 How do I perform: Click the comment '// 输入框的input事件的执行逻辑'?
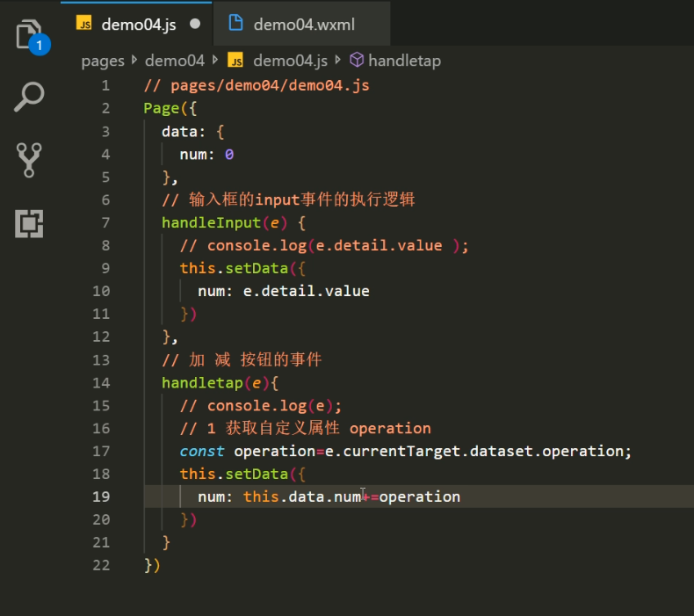[288, 199]
